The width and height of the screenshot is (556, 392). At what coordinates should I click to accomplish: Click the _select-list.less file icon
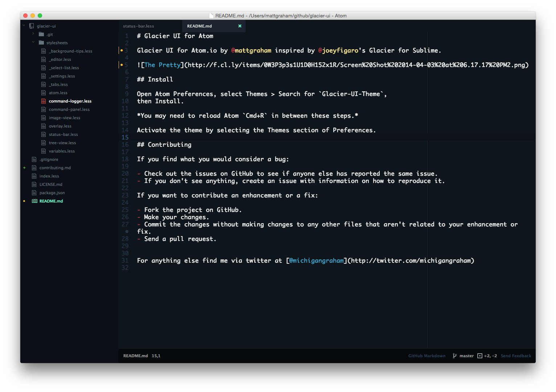(x=44, y=68)
